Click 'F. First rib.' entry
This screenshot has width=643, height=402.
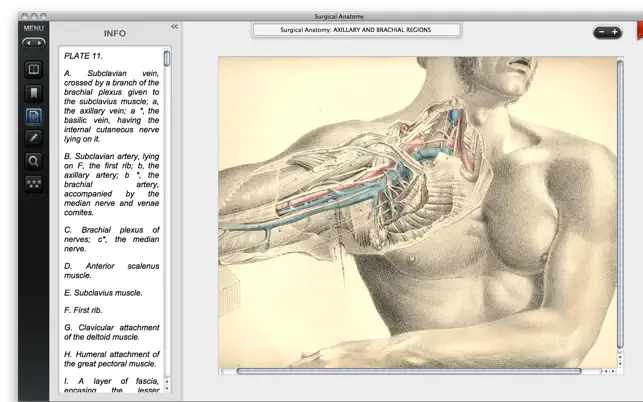[x=83, y=310]
